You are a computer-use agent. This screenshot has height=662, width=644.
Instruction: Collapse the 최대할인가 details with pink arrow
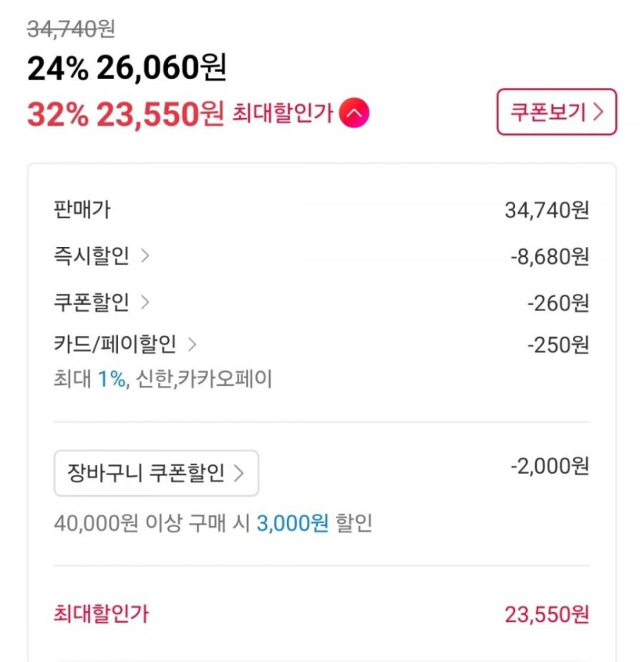[354, 113]
